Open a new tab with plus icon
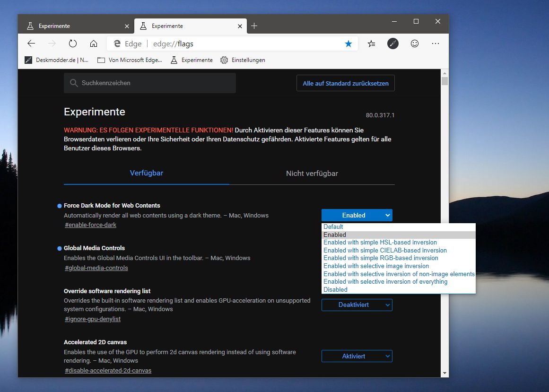 coord(254,26)
